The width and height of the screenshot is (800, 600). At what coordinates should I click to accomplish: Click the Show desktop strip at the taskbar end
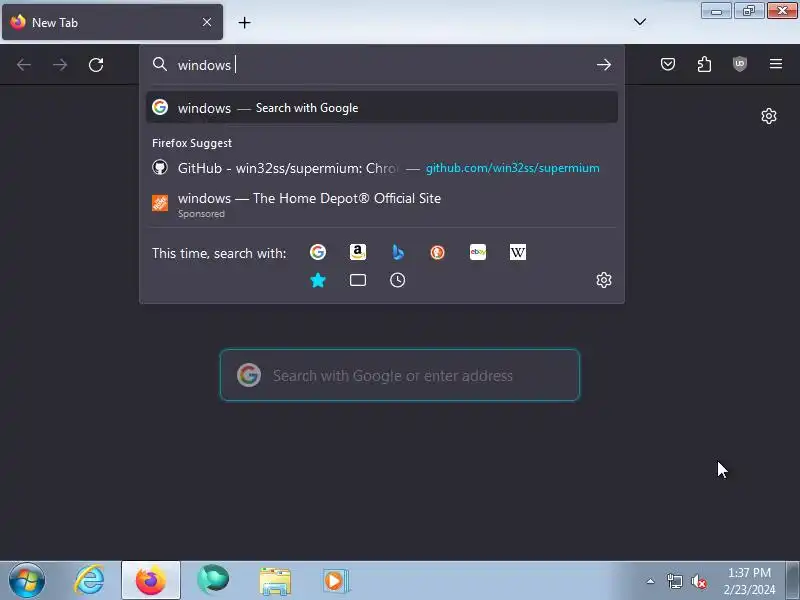tap(792, 581)
